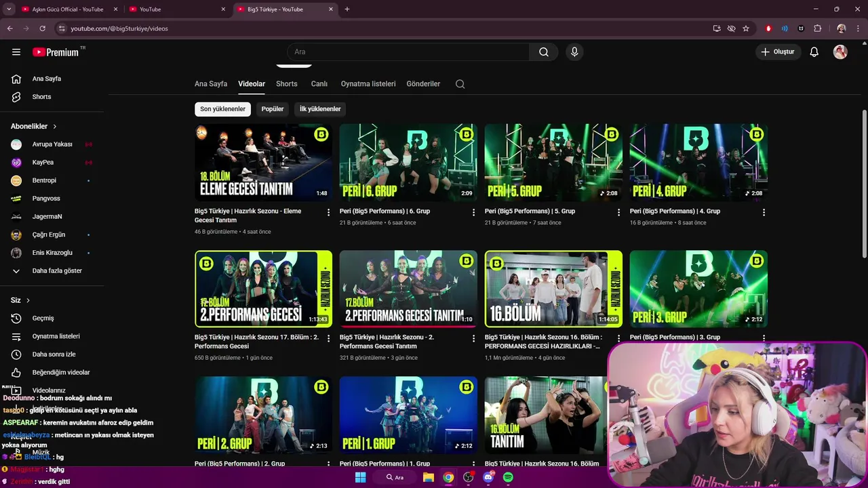
Task: Play 18. Bölüm Eleme Gecesi Tanıtım thumbnail
Action: click(263, 163)
